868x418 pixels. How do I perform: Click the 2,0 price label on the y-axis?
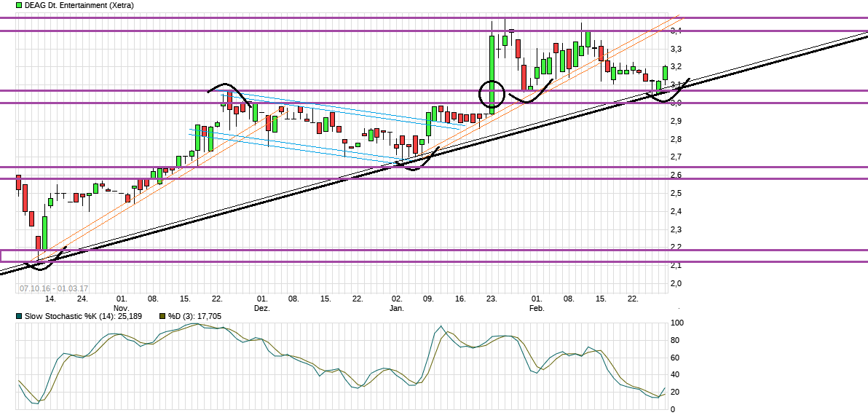tap(676, 283)
